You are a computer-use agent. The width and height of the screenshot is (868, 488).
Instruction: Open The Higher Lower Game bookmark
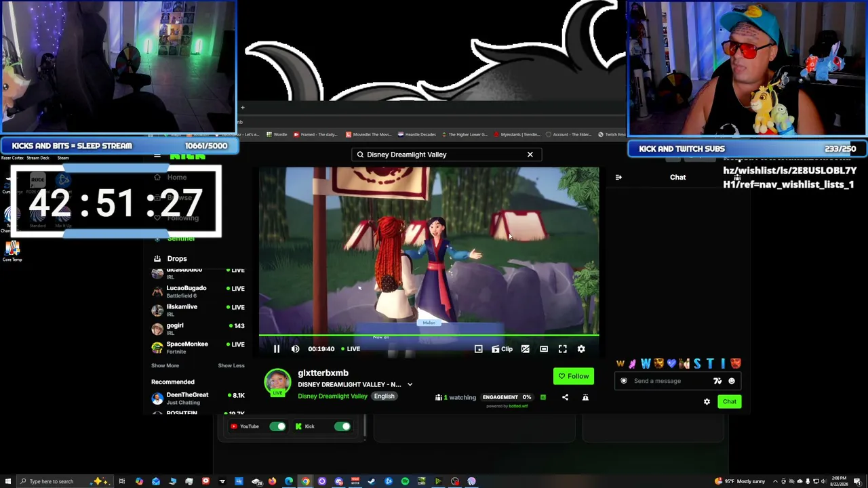[x=465, y=134]
